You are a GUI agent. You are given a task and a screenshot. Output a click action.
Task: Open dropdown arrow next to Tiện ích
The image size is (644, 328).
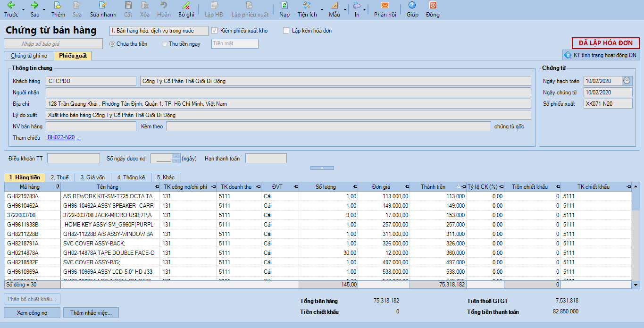[322, 9]
